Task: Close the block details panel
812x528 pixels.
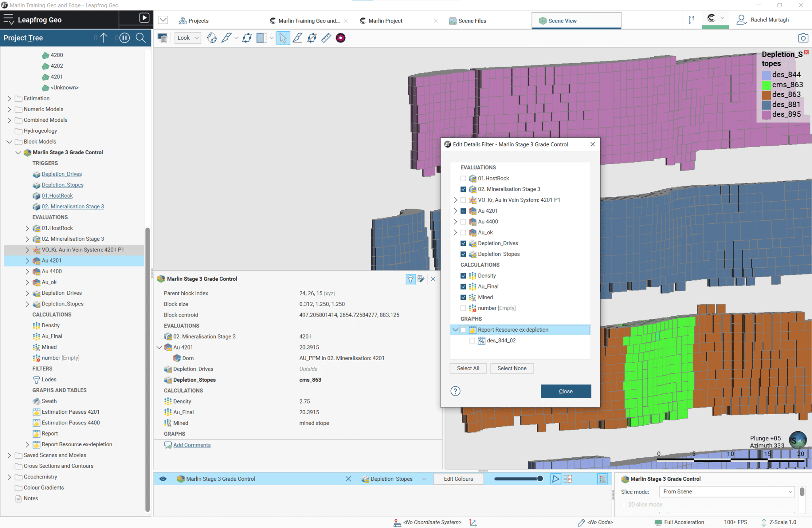Action: (433, 279)
